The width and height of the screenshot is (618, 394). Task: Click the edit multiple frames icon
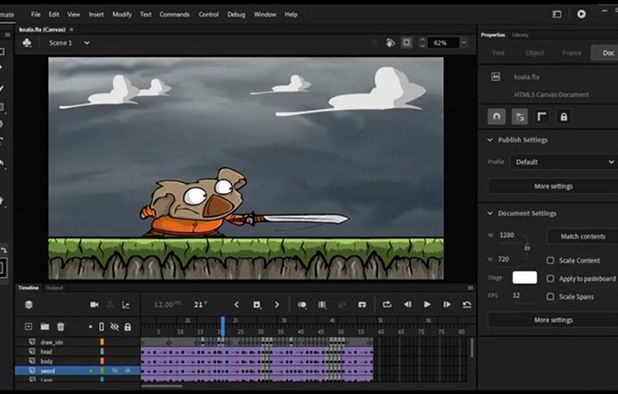pos(322,305)
